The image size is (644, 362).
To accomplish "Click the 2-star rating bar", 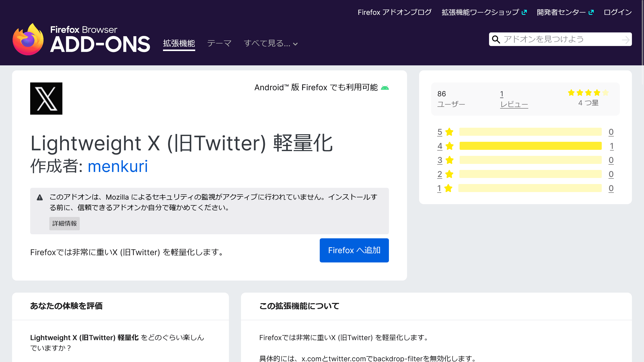I will pos(530,174).
